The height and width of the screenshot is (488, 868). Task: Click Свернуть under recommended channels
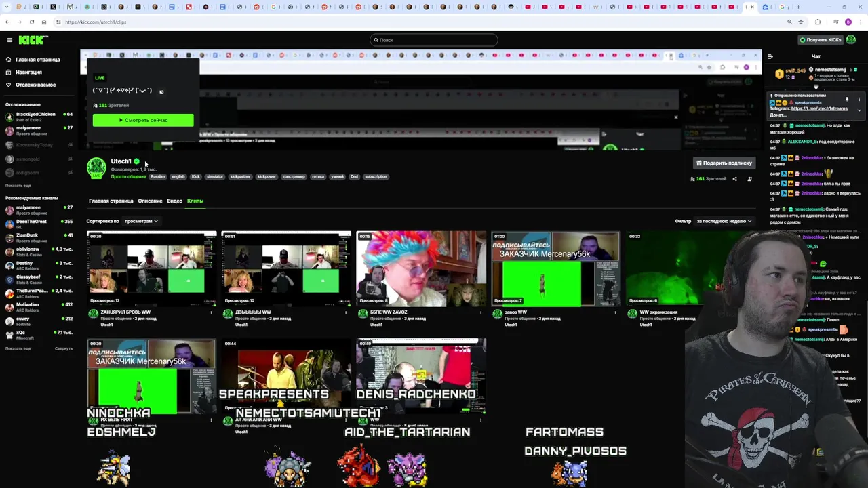click(x=64, y=348)
